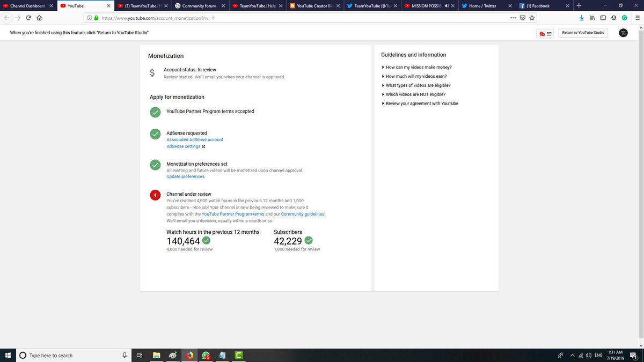Click the 42,229 subscribers value
The image size is (644, 362).
pos(288,241)
